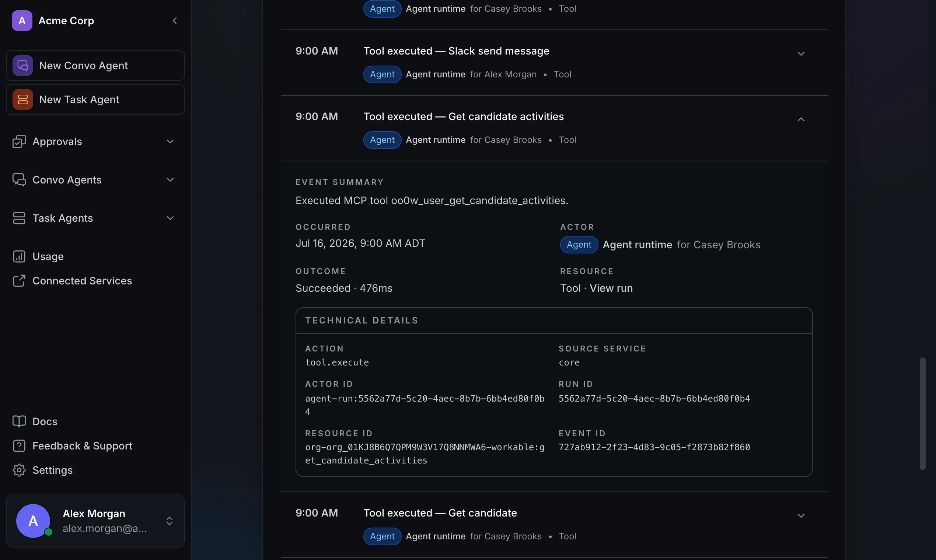Click the Actor ID agent-run value

(425, 405)
